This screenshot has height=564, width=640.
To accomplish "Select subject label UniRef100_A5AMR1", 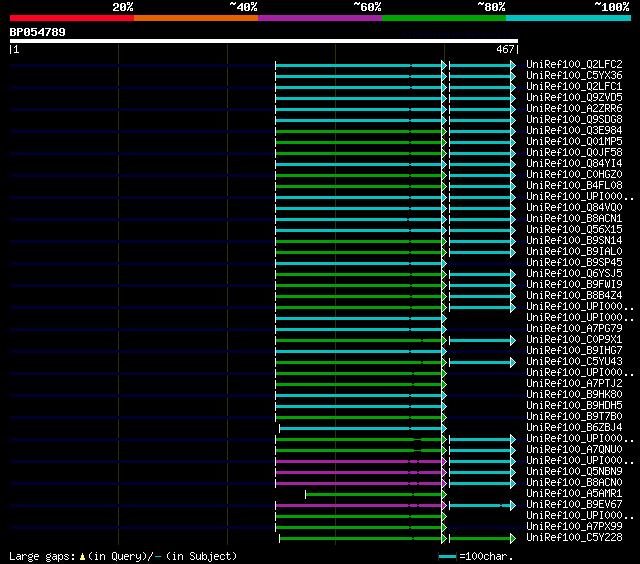I will [574, 494].
